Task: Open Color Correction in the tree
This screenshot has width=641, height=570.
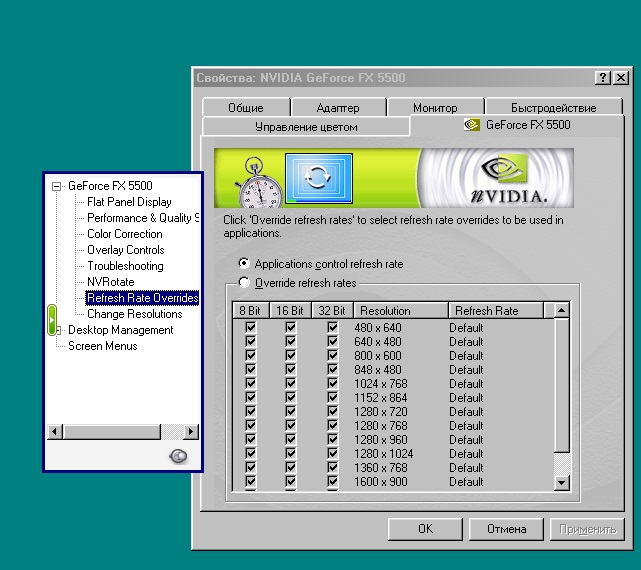Action: pos(125,234)
